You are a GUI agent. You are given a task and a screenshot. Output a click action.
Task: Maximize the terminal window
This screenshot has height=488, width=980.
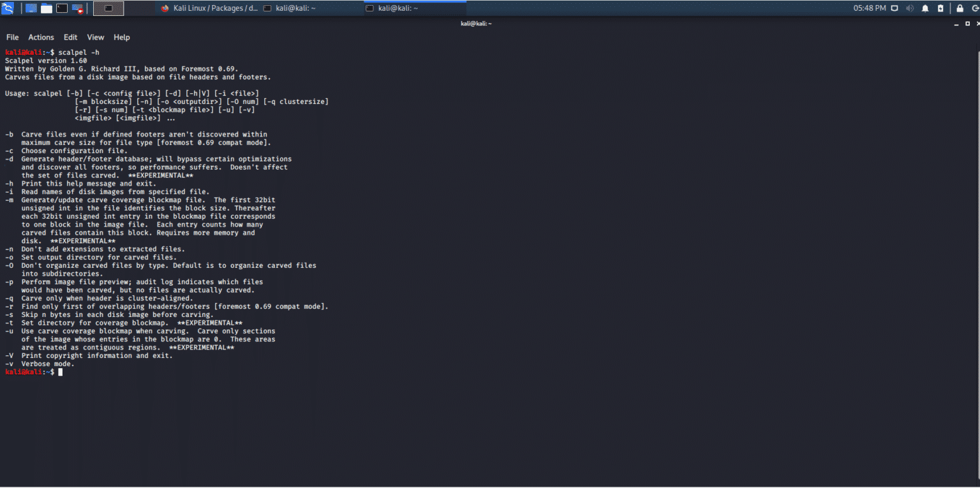(967, 24)
